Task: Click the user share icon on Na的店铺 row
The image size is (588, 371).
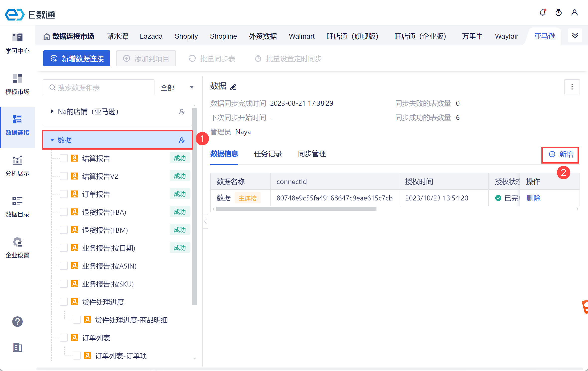Action: click(x=182, y=112)
